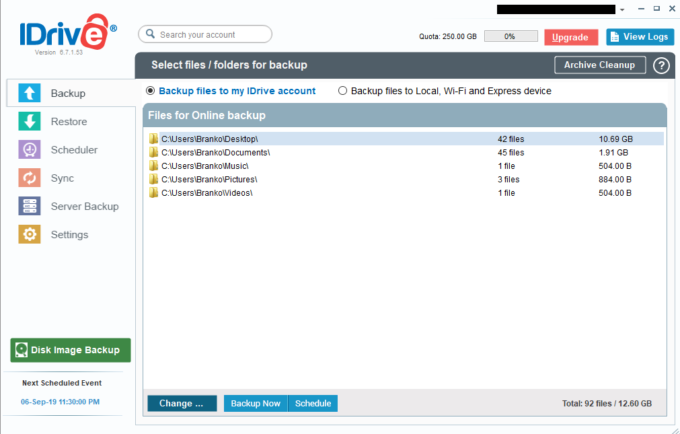
Task: Click the Archive Cleanup button
Action: click(600, 65)
